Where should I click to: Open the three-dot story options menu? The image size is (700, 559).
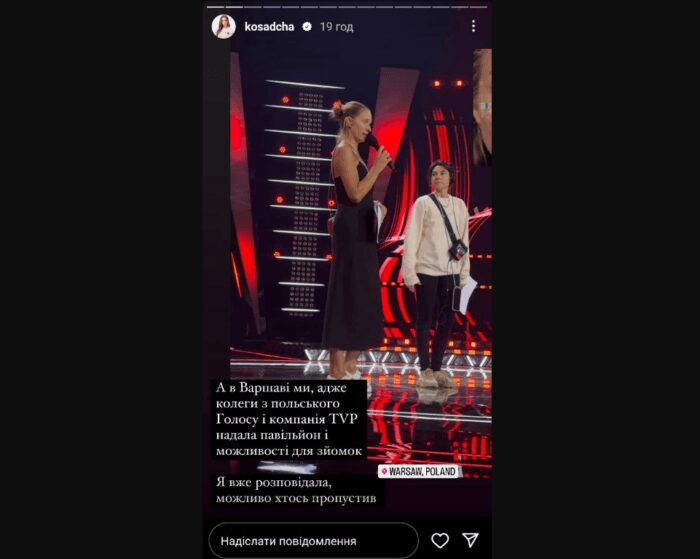[x=473, y=26]
